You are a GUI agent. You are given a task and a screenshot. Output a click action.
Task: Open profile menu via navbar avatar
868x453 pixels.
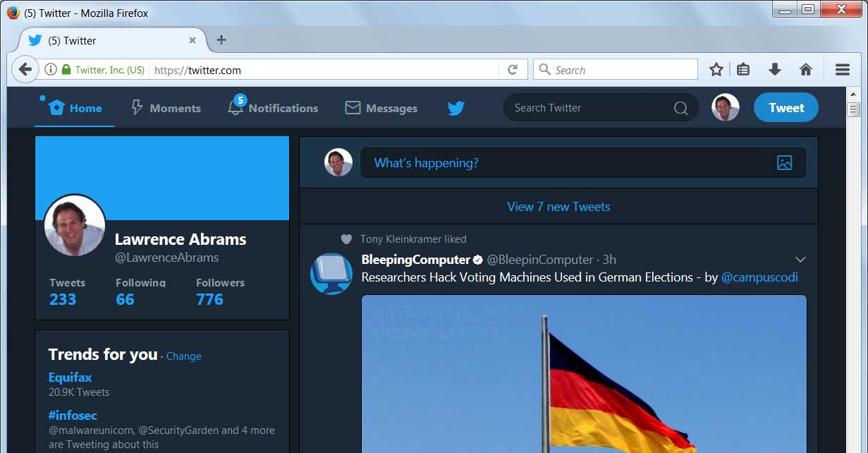[x=725, y=107]
